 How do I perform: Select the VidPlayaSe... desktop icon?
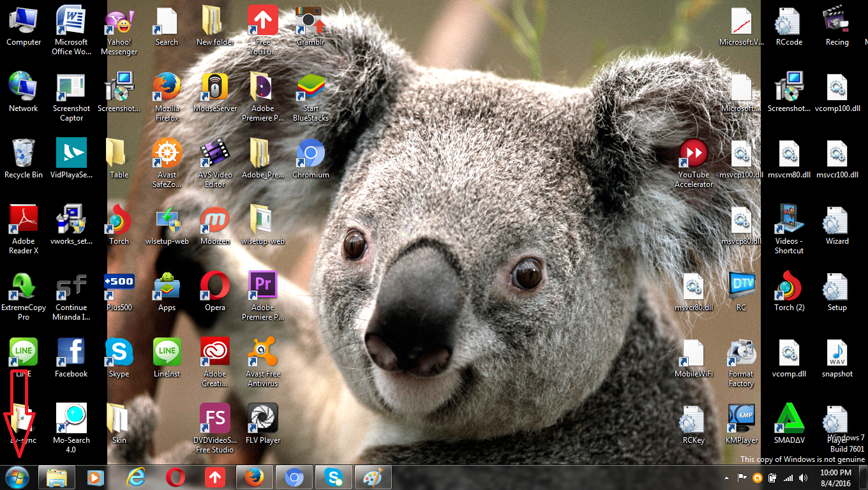pos(71,160)
